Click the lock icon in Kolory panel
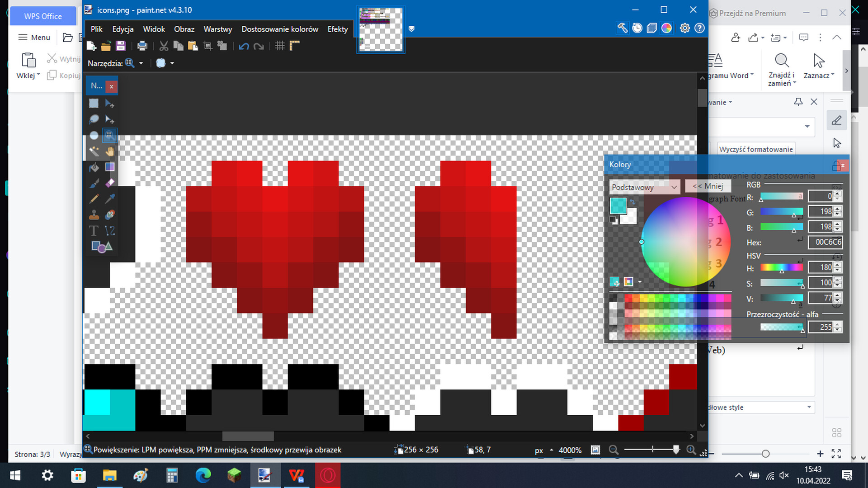868x488 pixels. 835,165
